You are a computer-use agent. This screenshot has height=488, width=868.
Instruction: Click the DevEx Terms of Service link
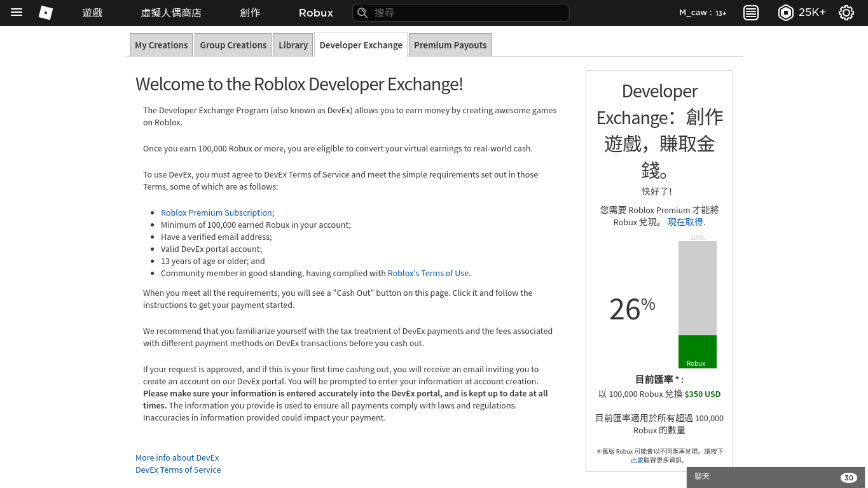coord(177,470)
